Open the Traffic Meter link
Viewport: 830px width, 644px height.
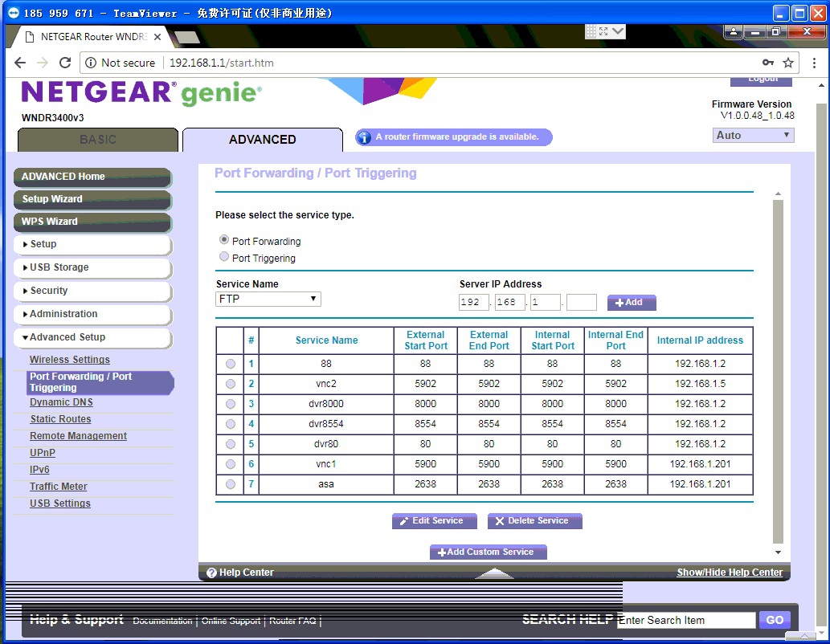point(58,487)
